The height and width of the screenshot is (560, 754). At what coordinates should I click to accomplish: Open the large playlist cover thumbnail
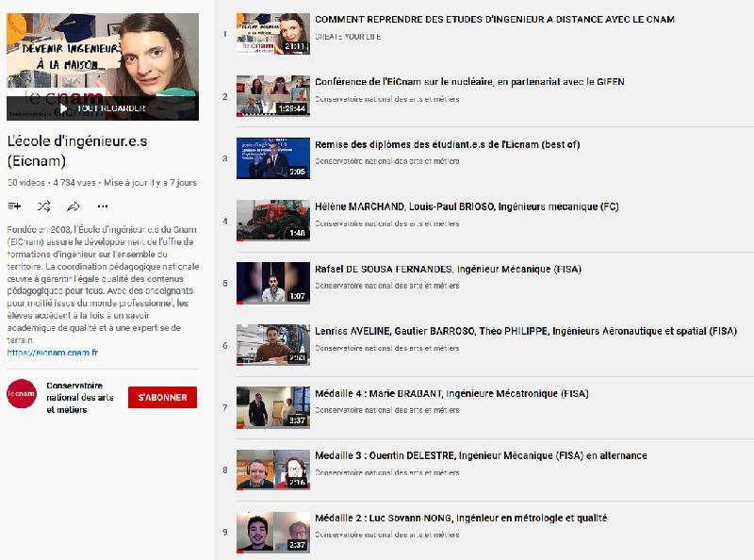pos(103,66)
